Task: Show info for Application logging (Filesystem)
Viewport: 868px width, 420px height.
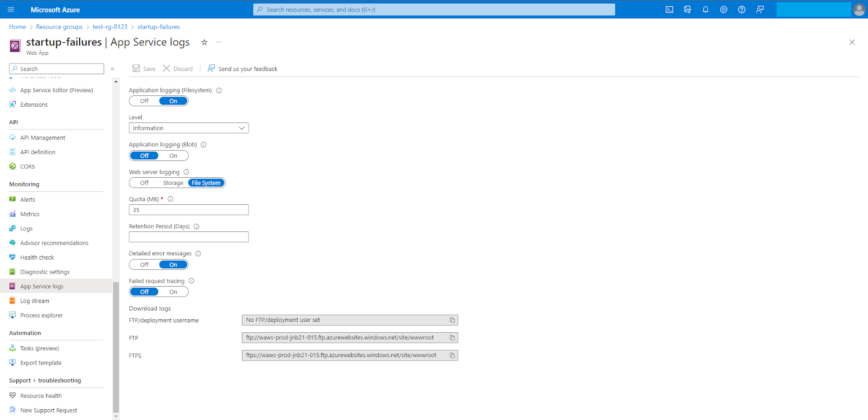Action: (x=219, y=91)
